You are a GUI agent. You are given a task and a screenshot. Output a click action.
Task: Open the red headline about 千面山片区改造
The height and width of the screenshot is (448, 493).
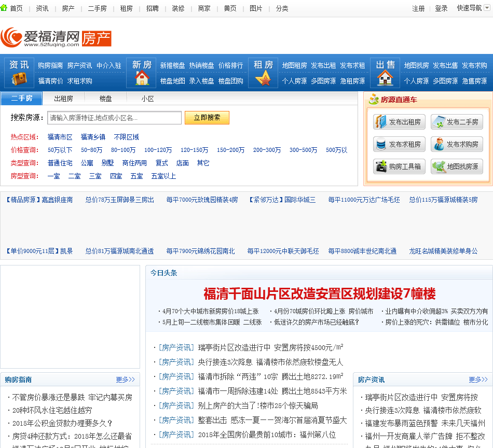pyautogui.click(x=320, y=294)
